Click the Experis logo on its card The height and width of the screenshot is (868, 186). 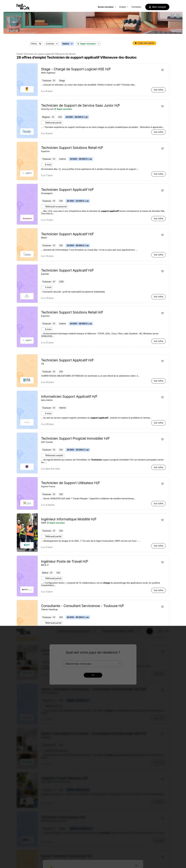pyautogui.click(x=27, y=503)
